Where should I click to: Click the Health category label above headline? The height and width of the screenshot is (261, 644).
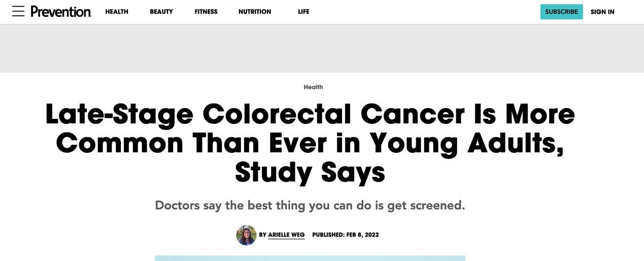(313, 87)
